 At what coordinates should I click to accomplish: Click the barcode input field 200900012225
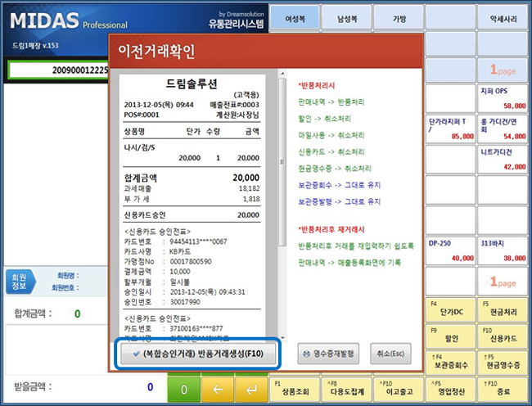[60, 70]
